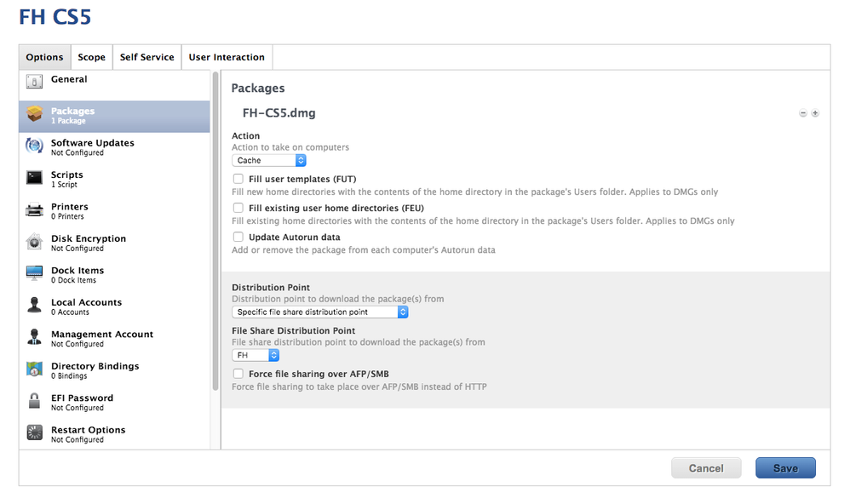Screen dimensions: 850x504
Task: Click the FH-CS5.dmg package name
Action: coord(279,113)
